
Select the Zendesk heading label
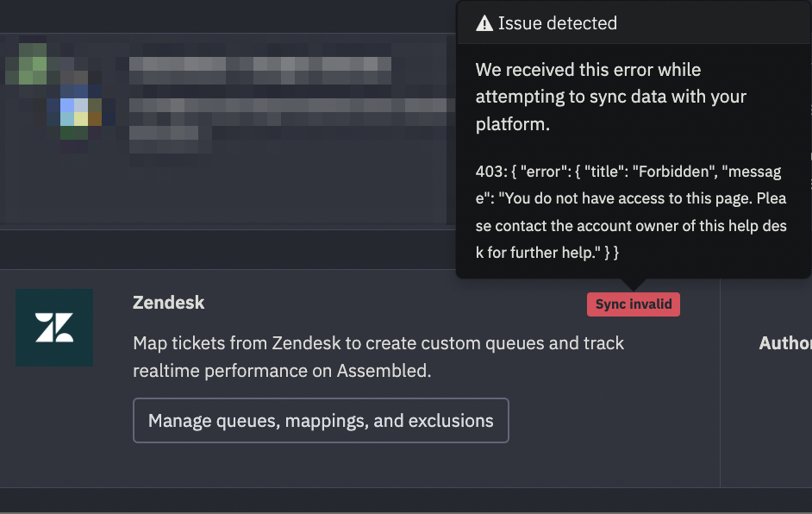click(x=168, y=303)
